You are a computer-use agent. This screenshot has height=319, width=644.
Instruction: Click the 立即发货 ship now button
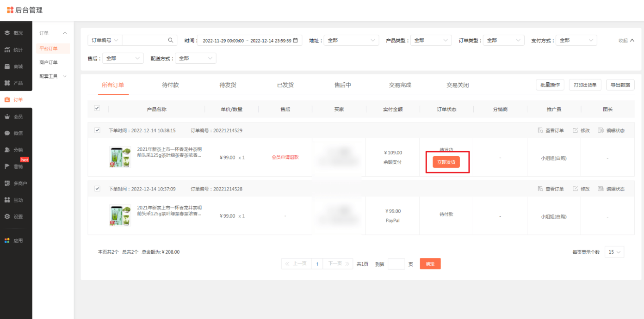point(446,162)
